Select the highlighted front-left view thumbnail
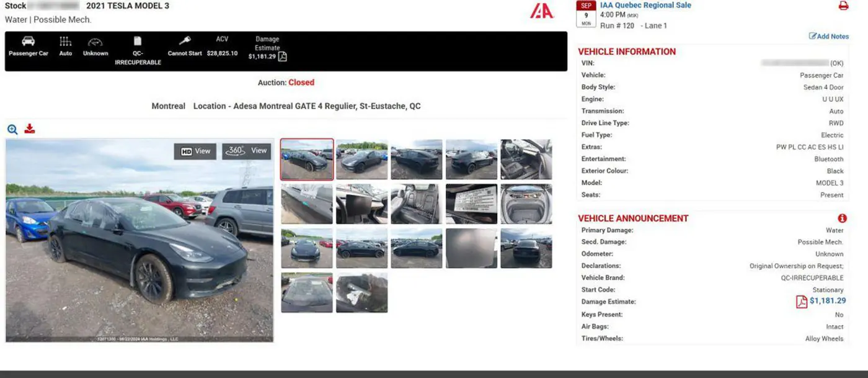This screenshot has height=378, width=868. point(307,160)
